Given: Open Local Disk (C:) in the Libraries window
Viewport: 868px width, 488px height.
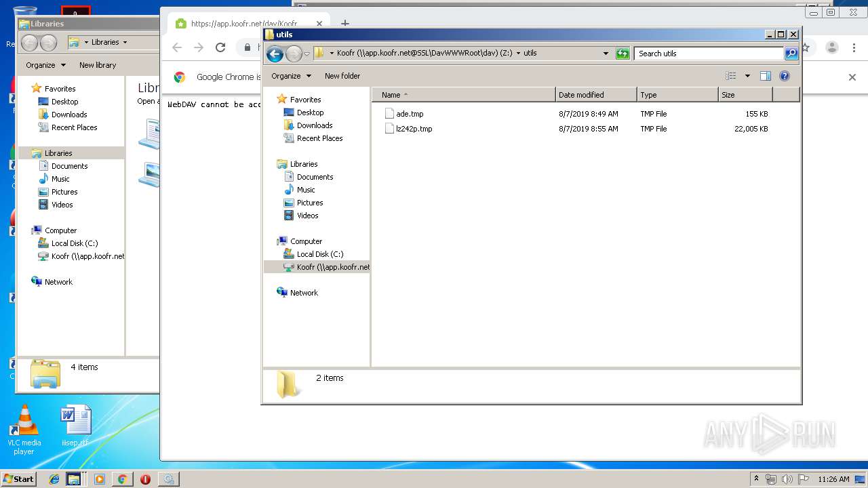Looking at the screenshot, I should pyautogui.click(x=74, y=243).
